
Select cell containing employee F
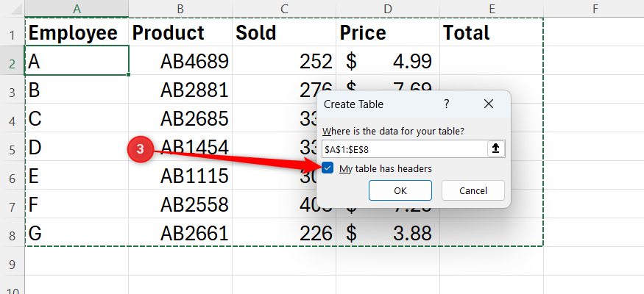(77, 204)
